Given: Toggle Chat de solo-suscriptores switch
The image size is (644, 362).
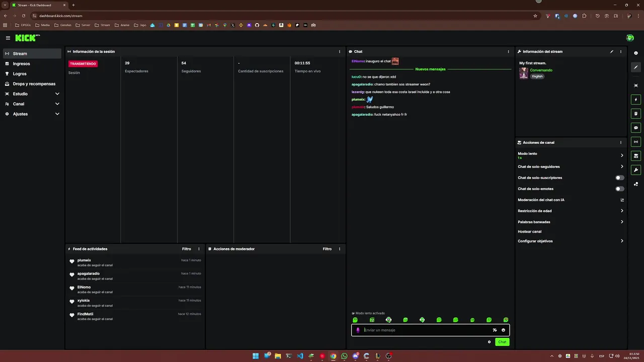Looking at the screenshot, I should [x=620, y=177].
